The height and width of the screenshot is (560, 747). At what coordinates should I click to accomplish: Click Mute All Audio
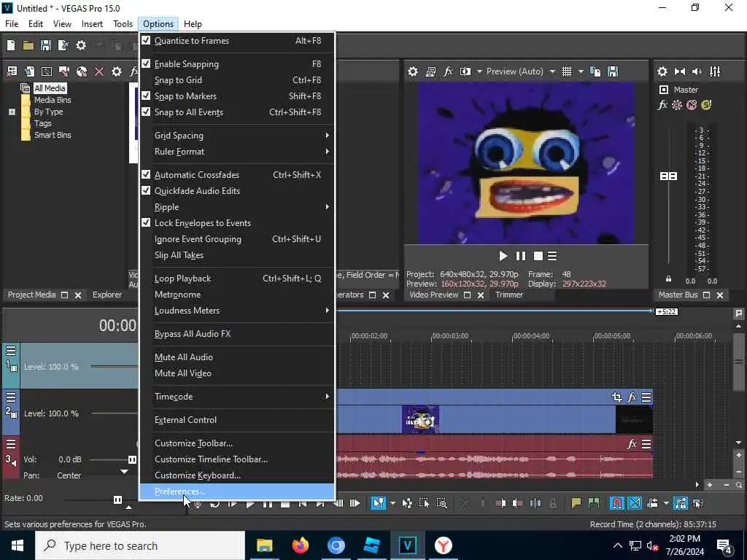(237, 357)
